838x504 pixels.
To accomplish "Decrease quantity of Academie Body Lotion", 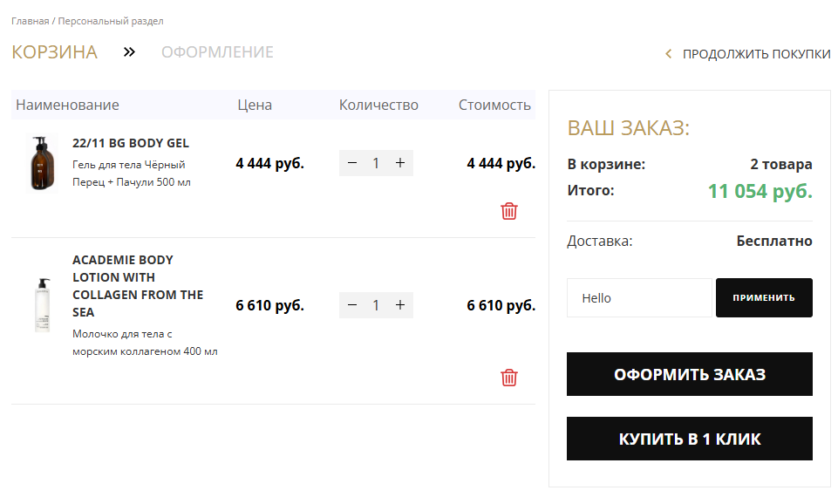I will tap(352, 305).
